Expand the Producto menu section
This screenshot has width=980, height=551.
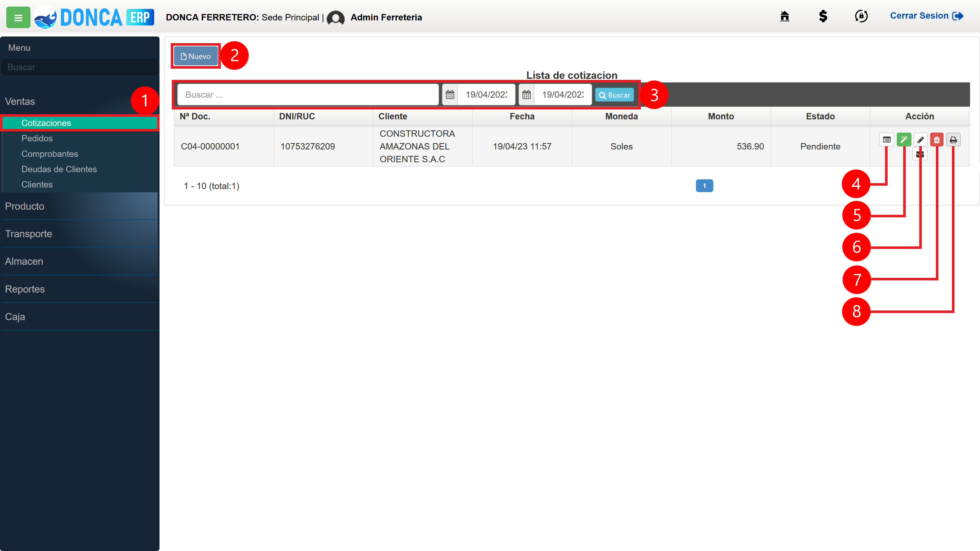point(80,206)
